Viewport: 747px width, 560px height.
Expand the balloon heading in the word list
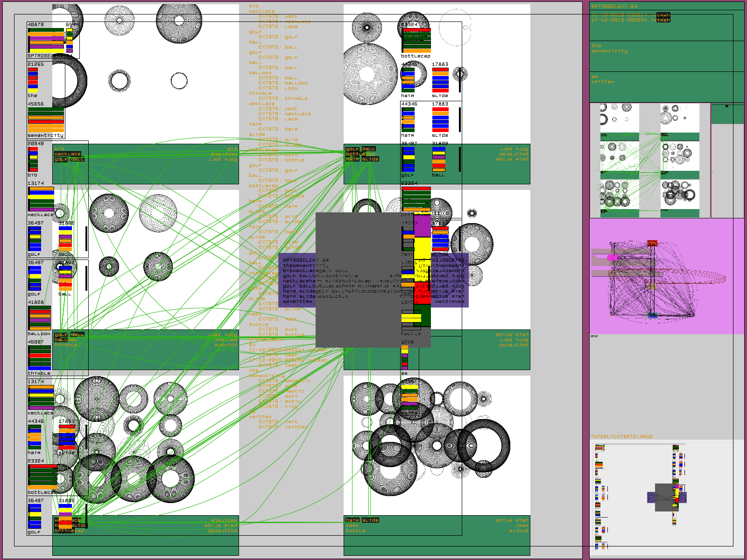point(260,73)
